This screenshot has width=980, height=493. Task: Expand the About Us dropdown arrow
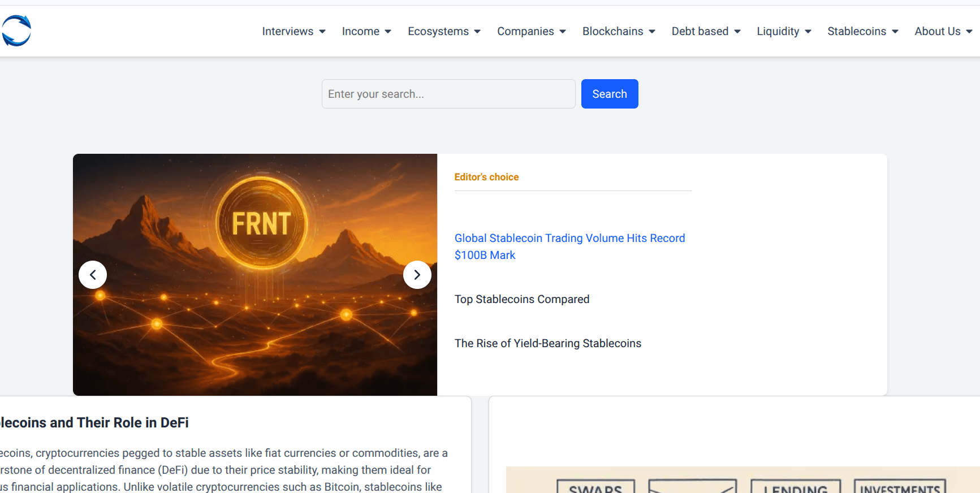click(969, 32)
